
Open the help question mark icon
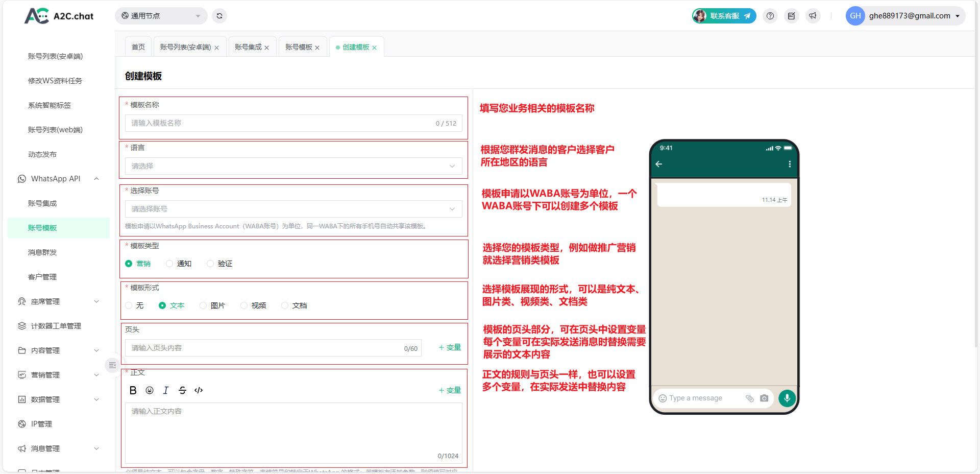[x=770, y=16]
